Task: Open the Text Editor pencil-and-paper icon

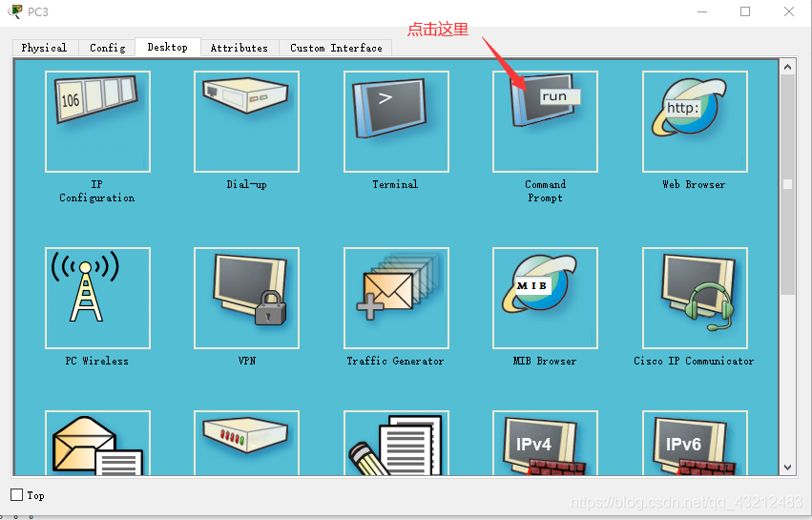Action: pyautogui.click(x=396, y=443)
